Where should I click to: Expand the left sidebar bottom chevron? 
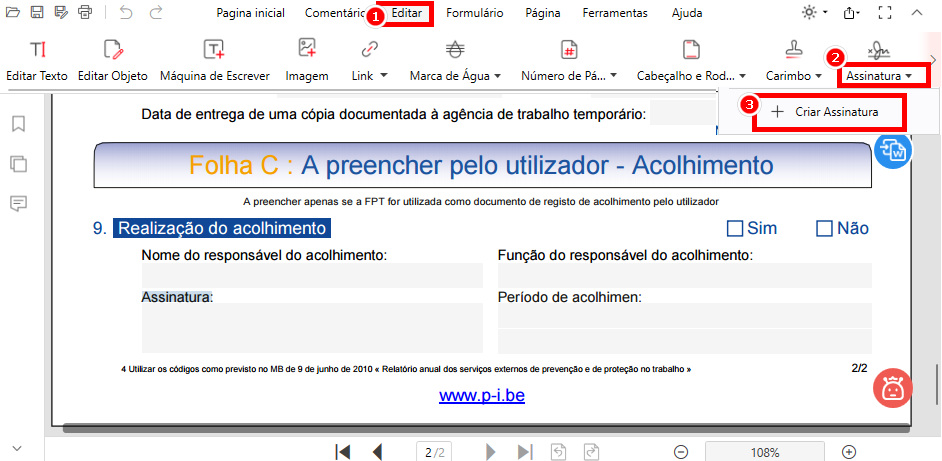point(17,448)
